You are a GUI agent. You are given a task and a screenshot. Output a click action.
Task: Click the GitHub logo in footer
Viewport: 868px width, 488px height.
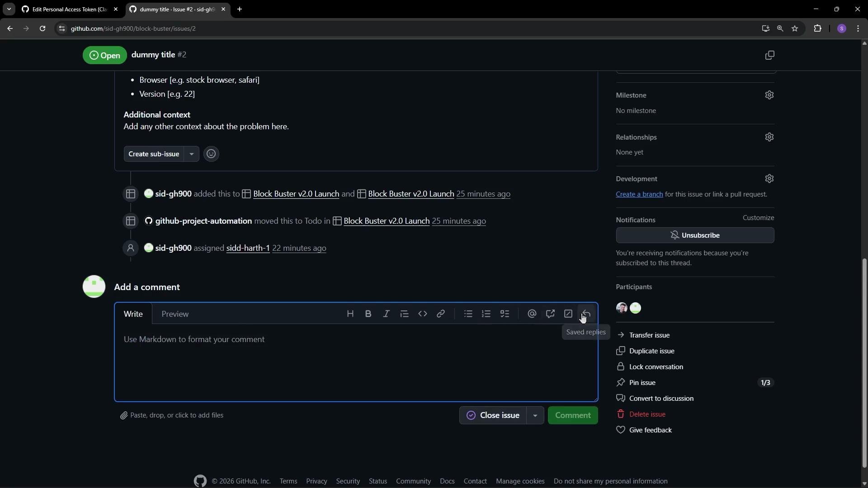tap(200, 481)
